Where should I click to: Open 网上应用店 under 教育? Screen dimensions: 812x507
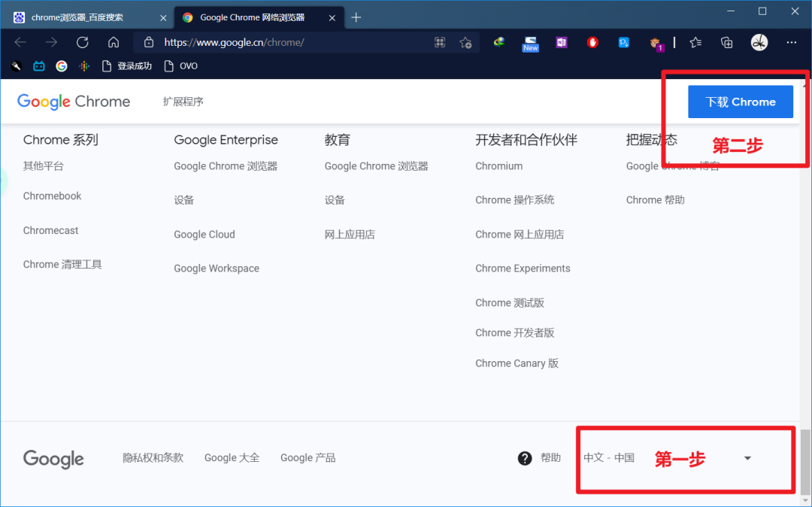[350, 235]
